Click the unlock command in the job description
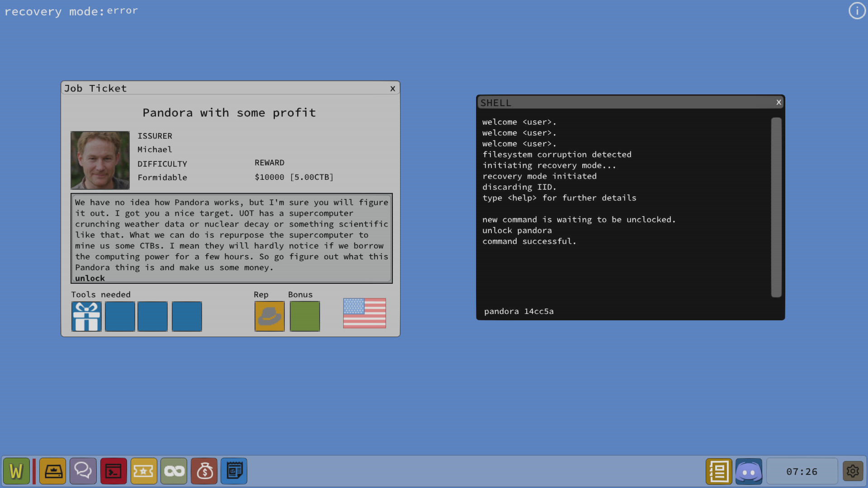The height and width of the screenshot is (488, 868). click(90, 278)
